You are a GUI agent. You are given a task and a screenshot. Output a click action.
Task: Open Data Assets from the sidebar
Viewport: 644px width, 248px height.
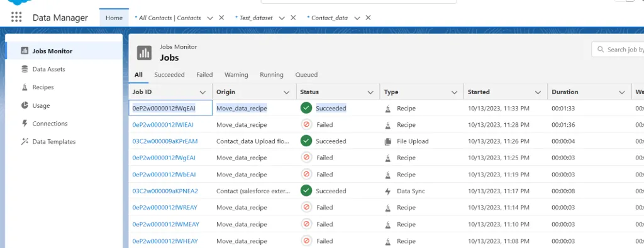[48, 69]
